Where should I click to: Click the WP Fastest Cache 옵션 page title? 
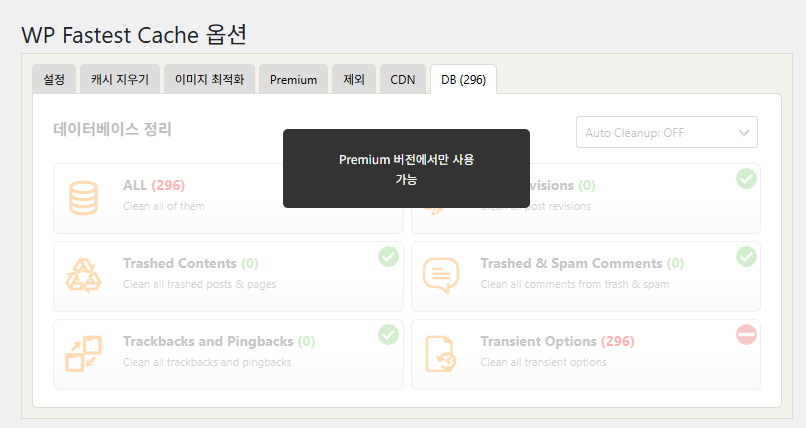134,35
